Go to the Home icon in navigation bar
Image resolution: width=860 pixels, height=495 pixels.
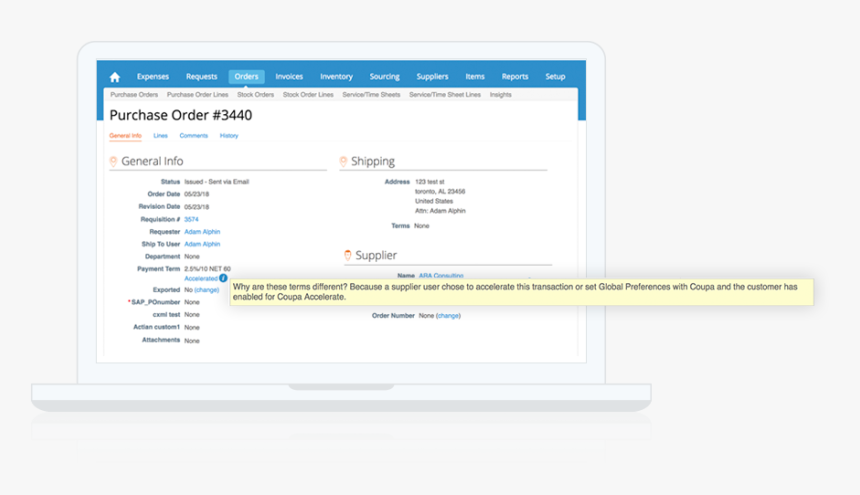click(x=115, y=77)
